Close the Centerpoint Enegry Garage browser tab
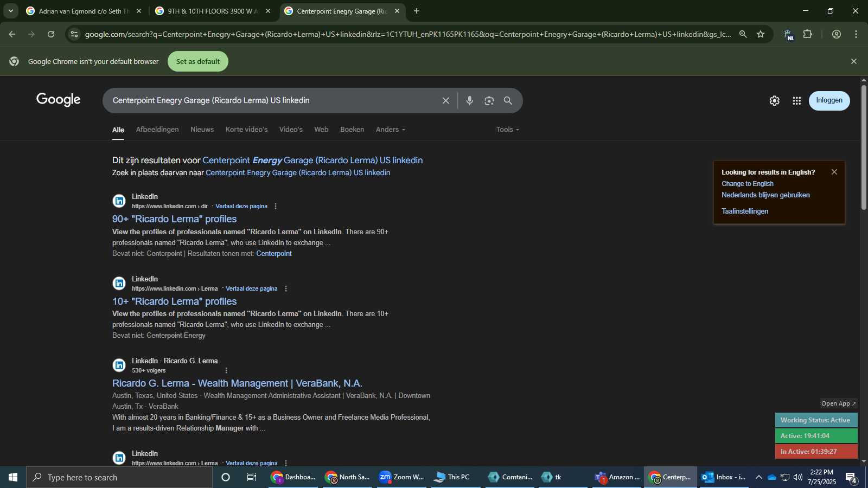 397,11
